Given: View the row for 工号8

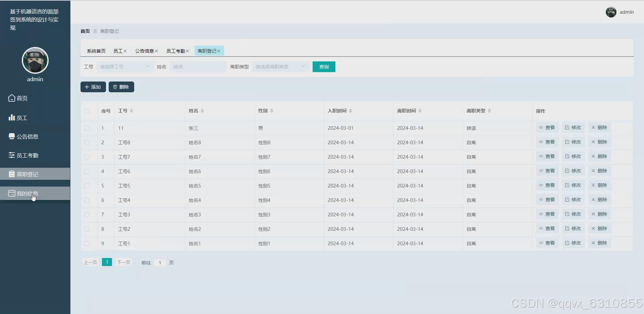Looking at the screenshot, I should pos(547,142).
